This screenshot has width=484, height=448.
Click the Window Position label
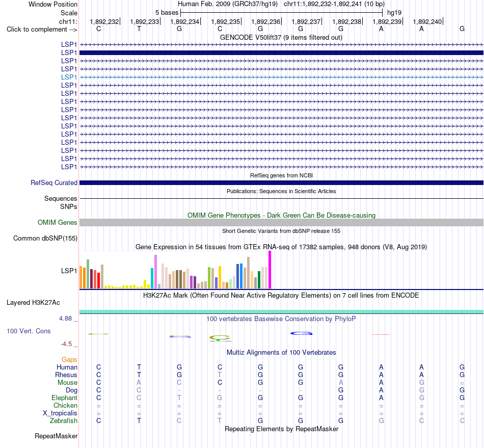click(x=53, y=4)
